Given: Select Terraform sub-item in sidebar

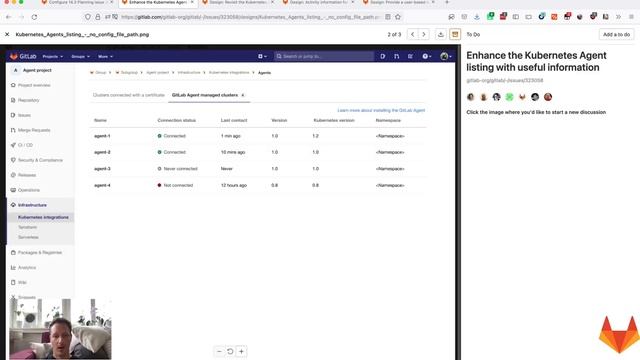Looking at the screenshot, I should [27, 227].
